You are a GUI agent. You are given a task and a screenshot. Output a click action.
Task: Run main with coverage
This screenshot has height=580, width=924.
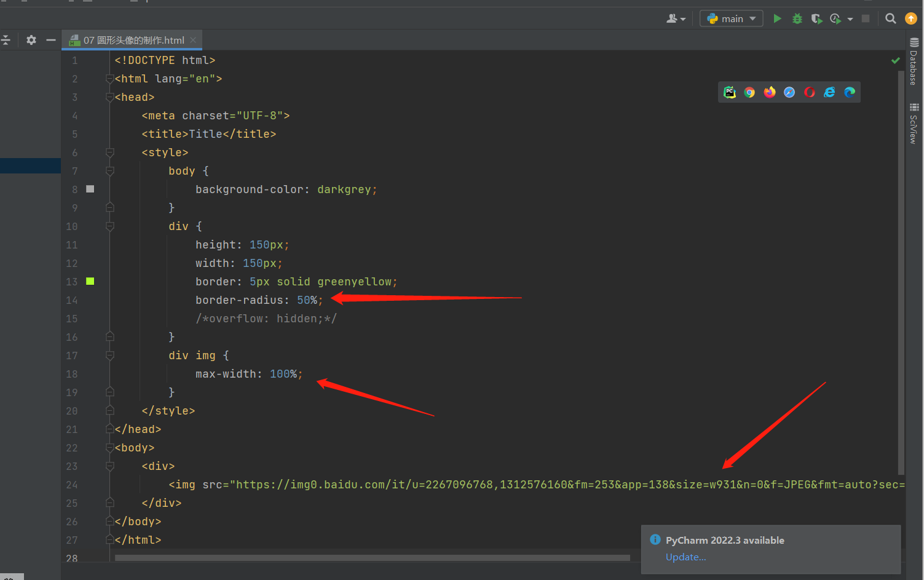coord(816,18)
